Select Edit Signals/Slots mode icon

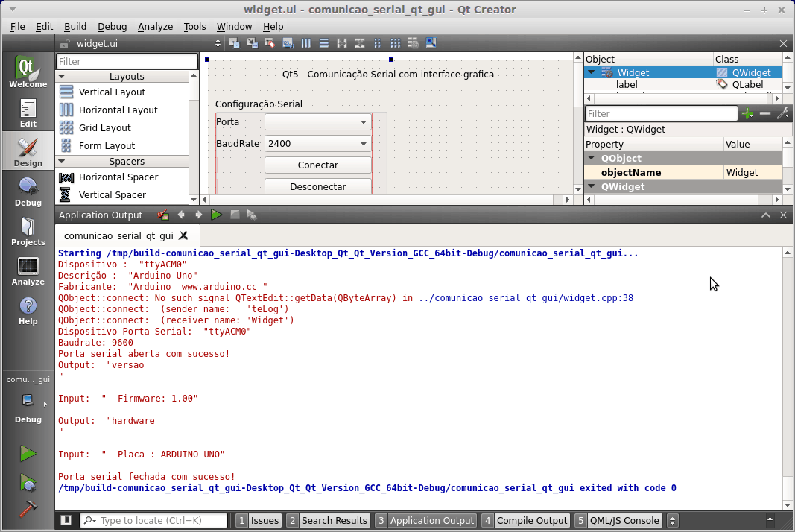[252, 44]
